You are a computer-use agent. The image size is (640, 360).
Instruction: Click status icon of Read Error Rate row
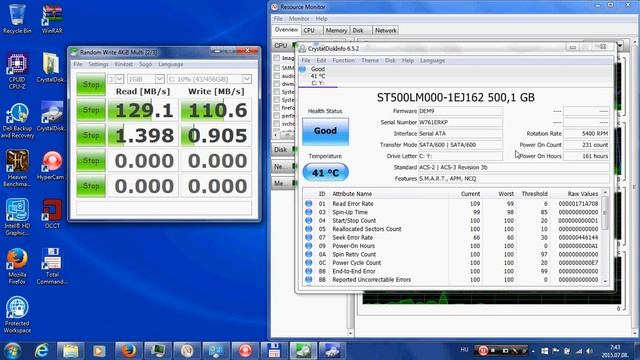pos(309,203)
